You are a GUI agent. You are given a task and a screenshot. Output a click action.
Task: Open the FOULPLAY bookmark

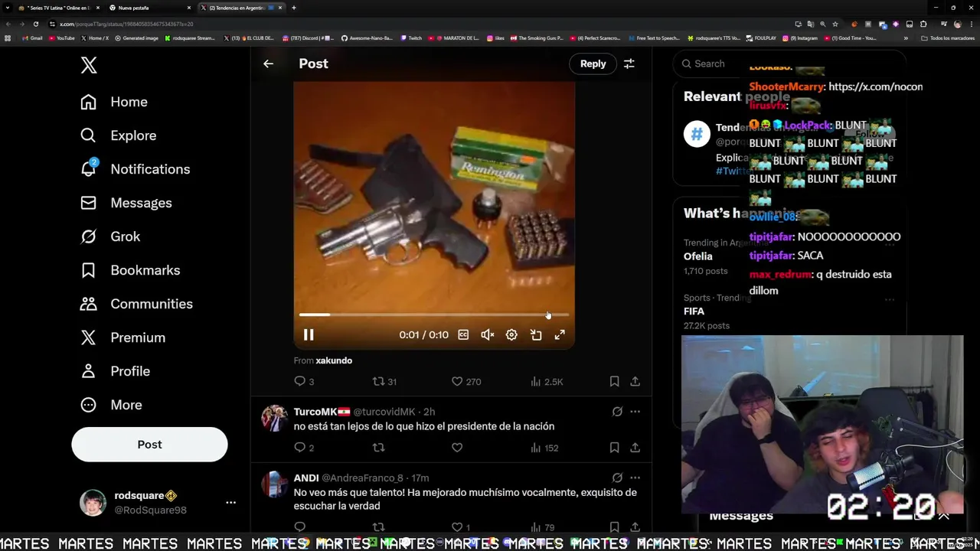coord(761,38)
